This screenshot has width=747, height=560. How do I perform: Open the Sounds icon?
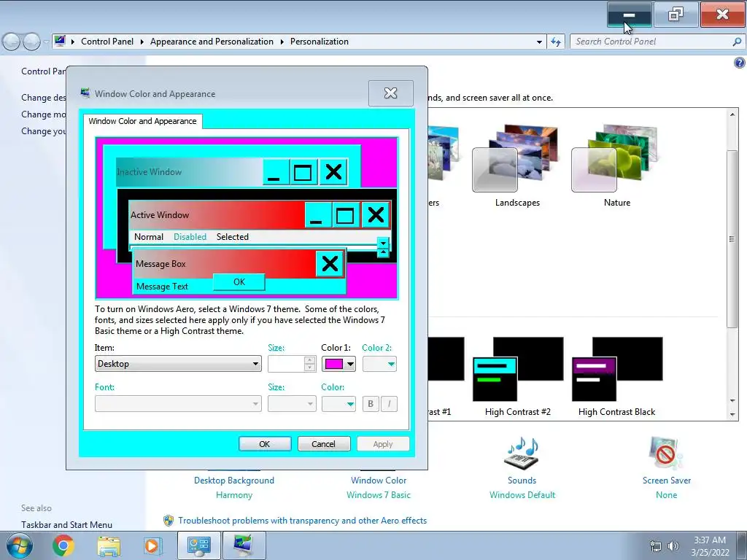522,452
